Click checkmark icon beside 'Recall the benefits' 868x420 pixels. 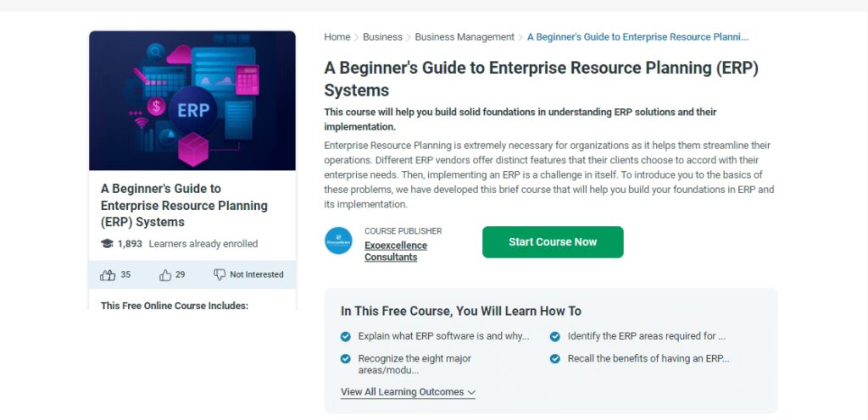(x=555, y=359)
